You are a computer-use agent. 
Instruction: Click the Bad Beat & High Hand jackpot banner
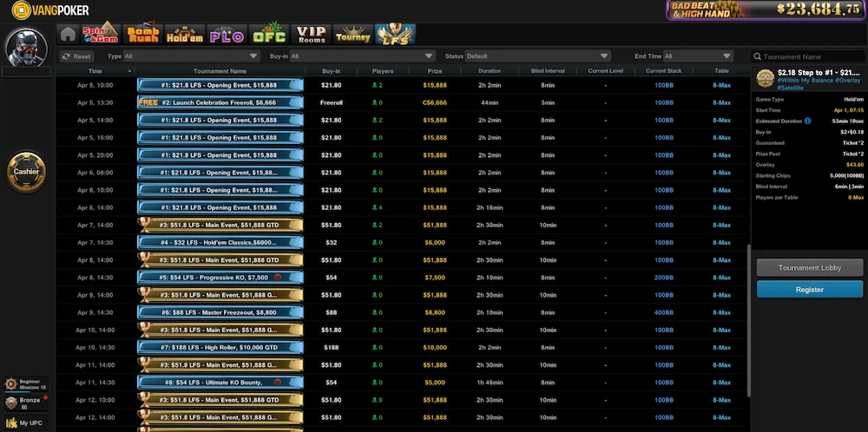pos(766,10)
